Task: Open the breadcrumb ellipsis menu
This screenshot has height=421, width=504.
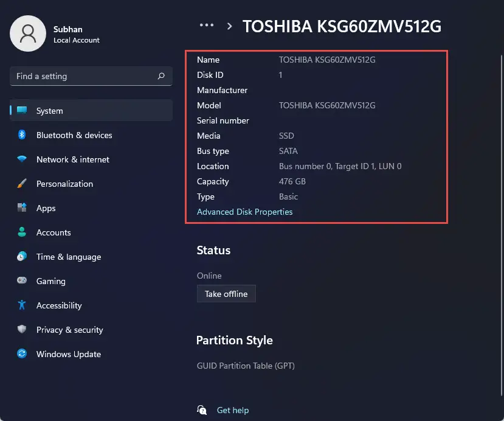Action: pyautogui.click(x=206, y=25)
